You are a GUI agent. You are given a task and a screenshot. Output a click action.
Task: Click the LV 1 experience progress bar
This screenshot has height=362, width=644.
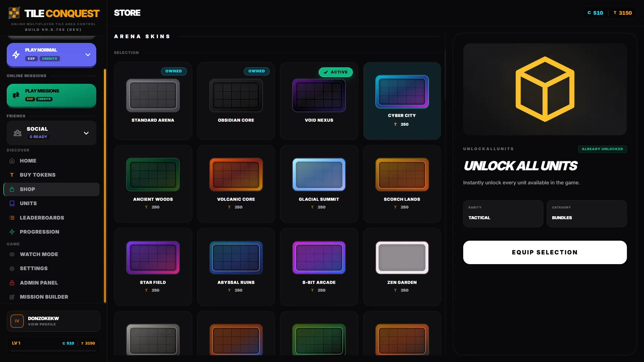(53, 351)
